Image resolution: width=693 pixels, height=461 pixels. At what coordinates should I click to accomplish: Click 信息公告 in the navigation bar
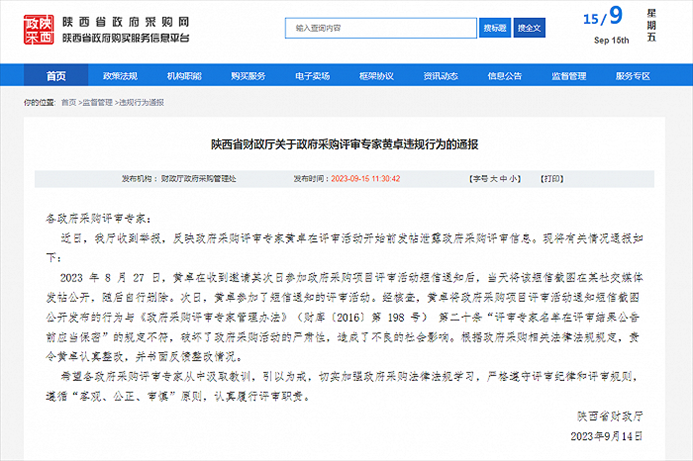tap(504, 76)
